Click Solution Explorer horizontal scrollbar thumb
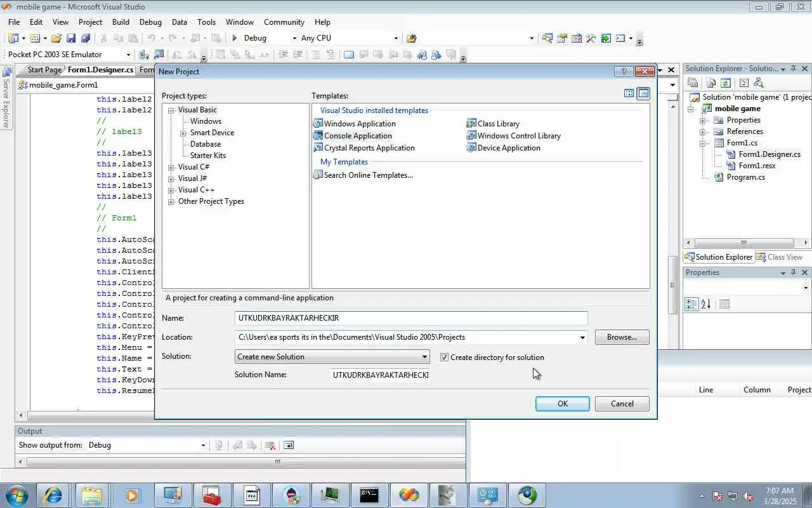Screen dimensions: 812x508 point(744,243)
